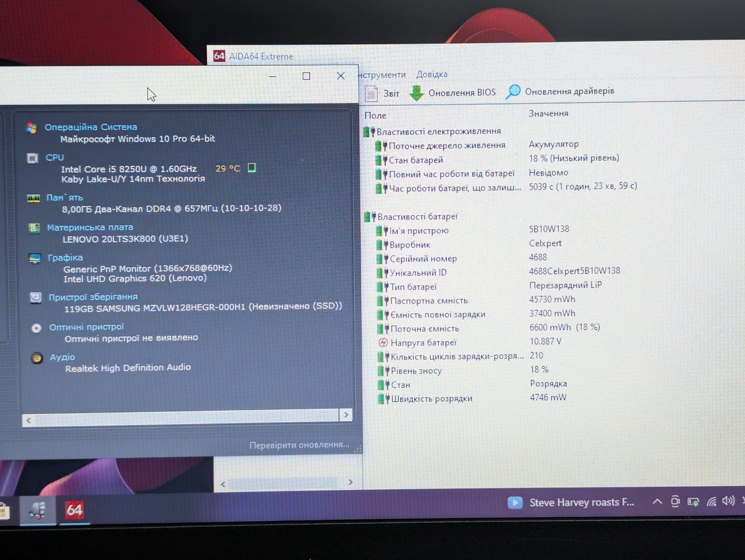Open the Аудіо section link
745x560 pixels.
[62, 357]
